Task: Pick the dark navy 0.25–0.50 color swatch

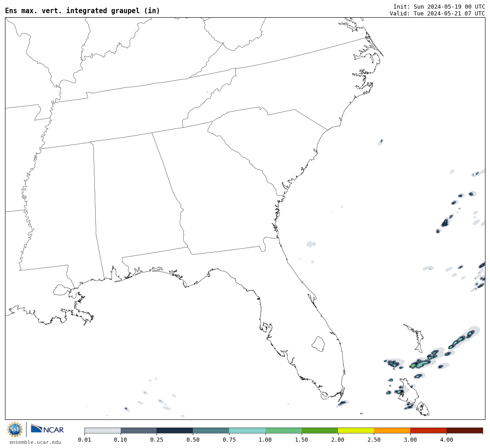Action: coord(175,430)
